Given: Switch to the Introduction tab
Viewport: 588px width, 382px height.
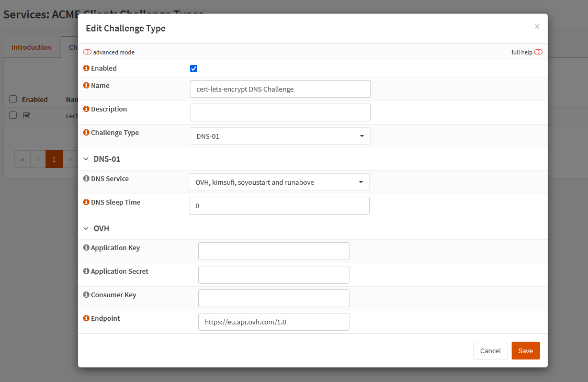Looking at the screenshot, I should click(x=31, y=47).
